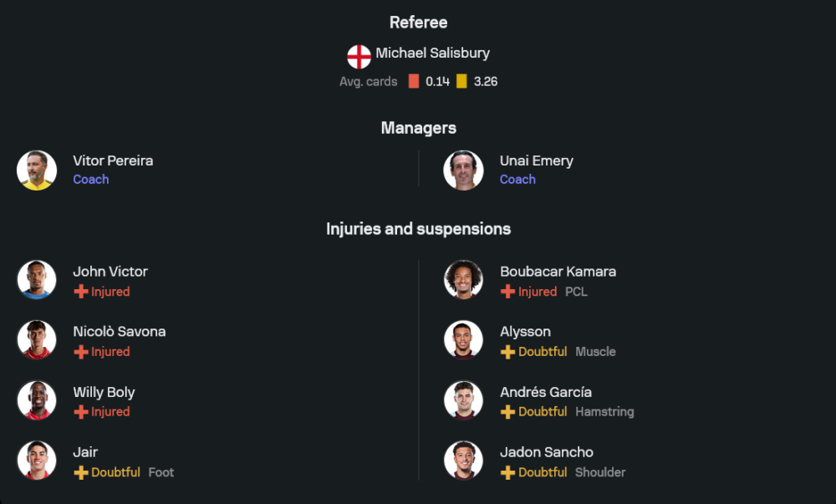Open Boubacar Kamara's player avatar
The height and width of the screenshot is (504, 836).
click(464, 280)
